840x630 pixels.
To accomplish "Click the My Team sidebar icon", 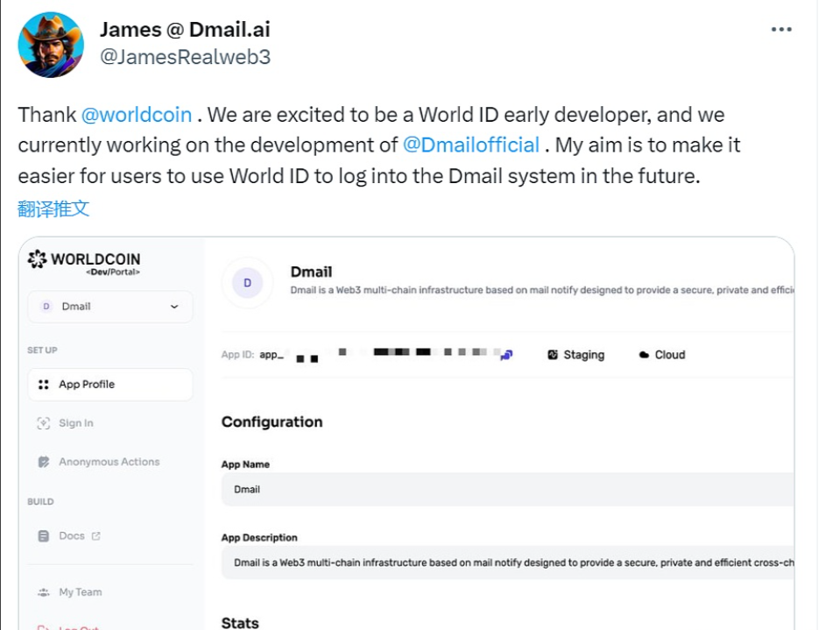I will click(44, 592).
